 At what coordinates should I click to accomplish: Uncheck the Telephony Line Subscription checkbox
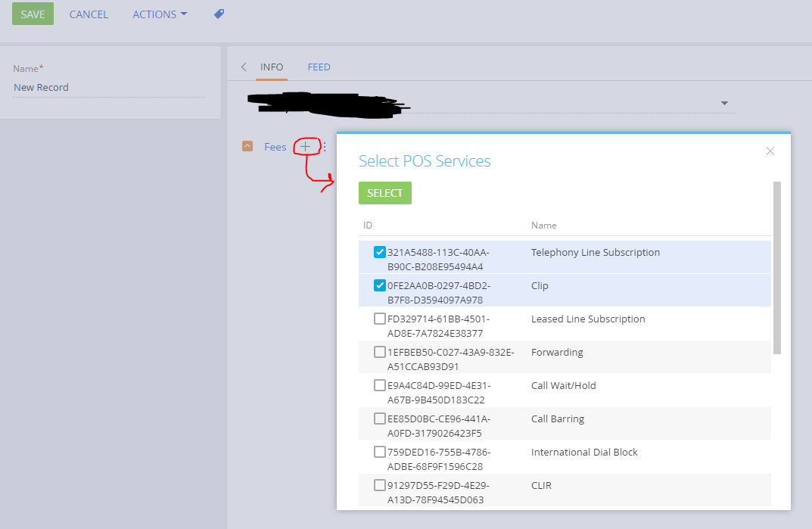coord(380,252)
